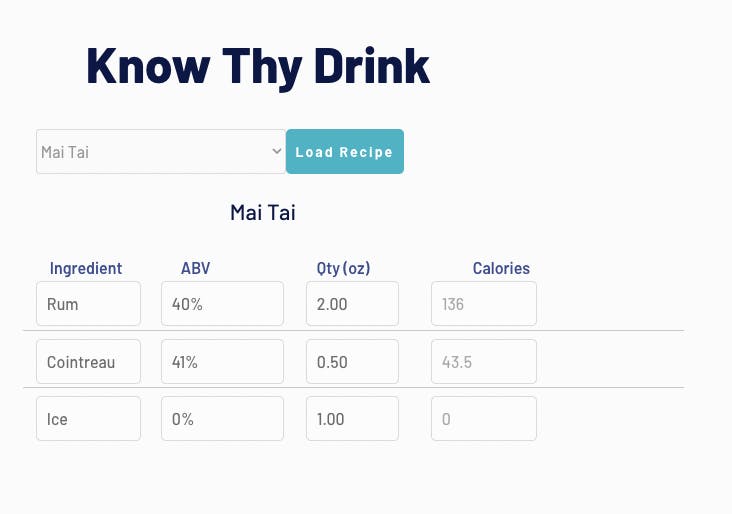This screenshot has width=732, height=514.
Task: Click the ABV column header
Action: point(196,268)
